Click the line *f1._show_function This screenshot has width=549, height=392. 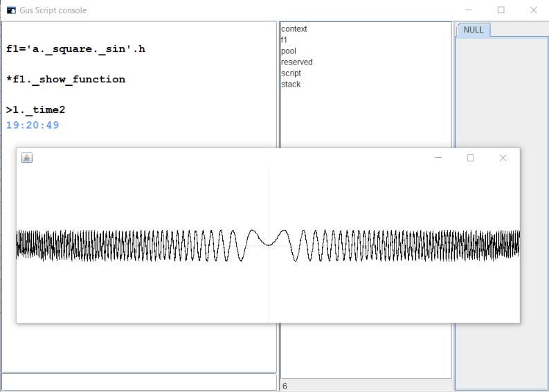(66, 80)
